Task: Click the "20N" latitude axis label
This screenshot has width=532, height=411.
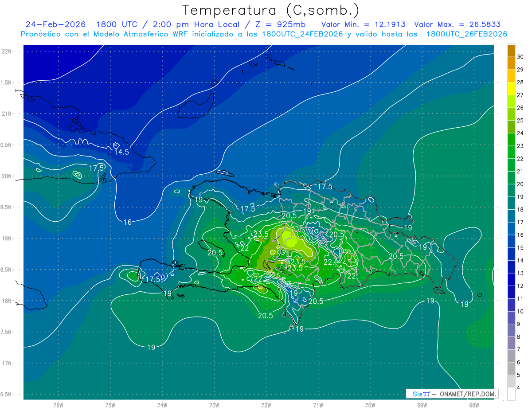Action: 7,176
